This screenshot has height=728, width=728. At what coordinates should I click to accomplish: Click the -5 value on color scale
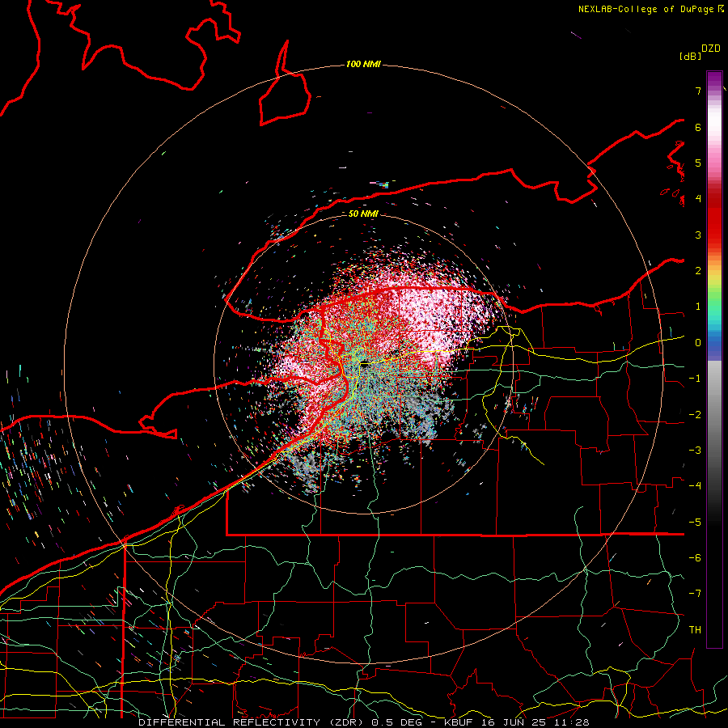click(x=695, y=523)
